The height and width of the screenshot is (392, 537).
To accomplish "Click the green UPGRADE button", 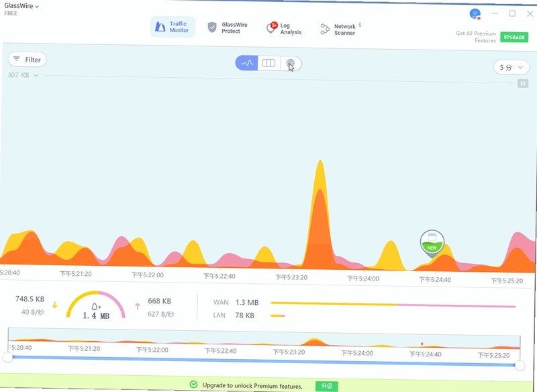I will pos(514,37).
